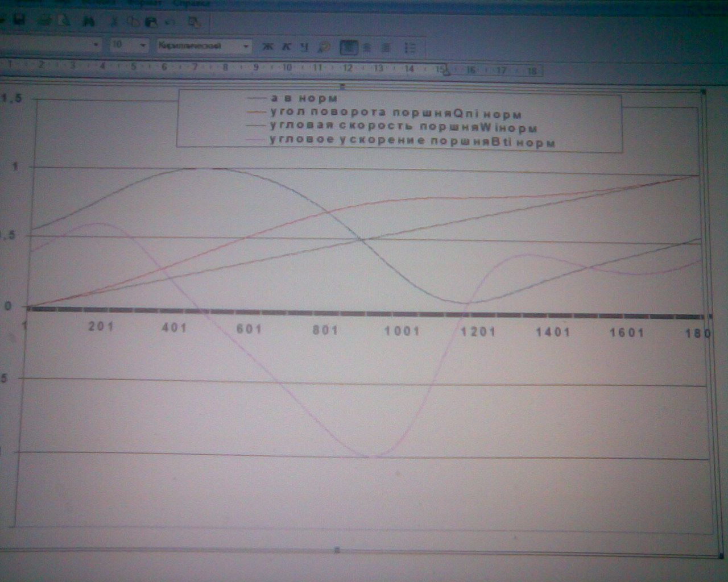
Task: Click the Paste clipboard icon
Action: 151,22
